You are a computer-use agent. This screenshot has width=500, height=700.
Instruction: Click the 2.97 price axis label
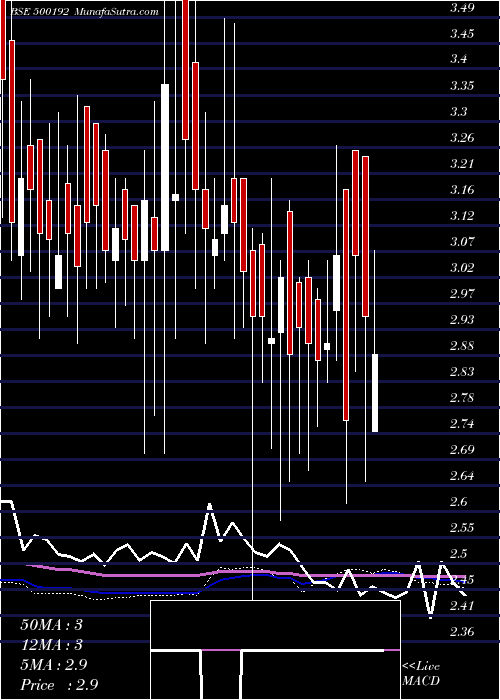pos(462,294)
